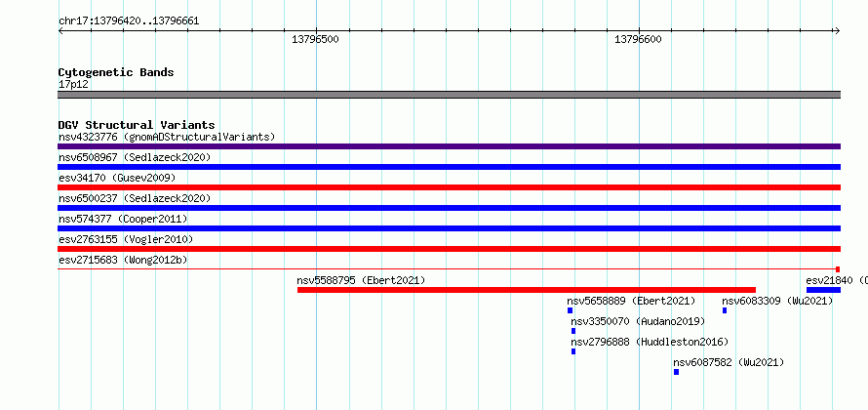
Task: Click the red esv34170 variant bar
Action: (449, 187)
